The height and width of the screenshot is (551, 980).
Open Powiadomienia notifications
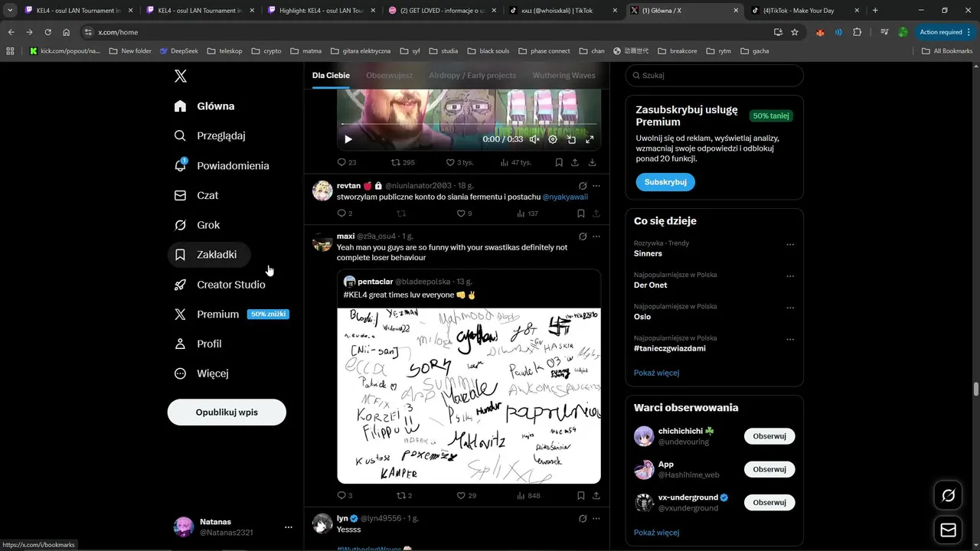coord(222,165)
